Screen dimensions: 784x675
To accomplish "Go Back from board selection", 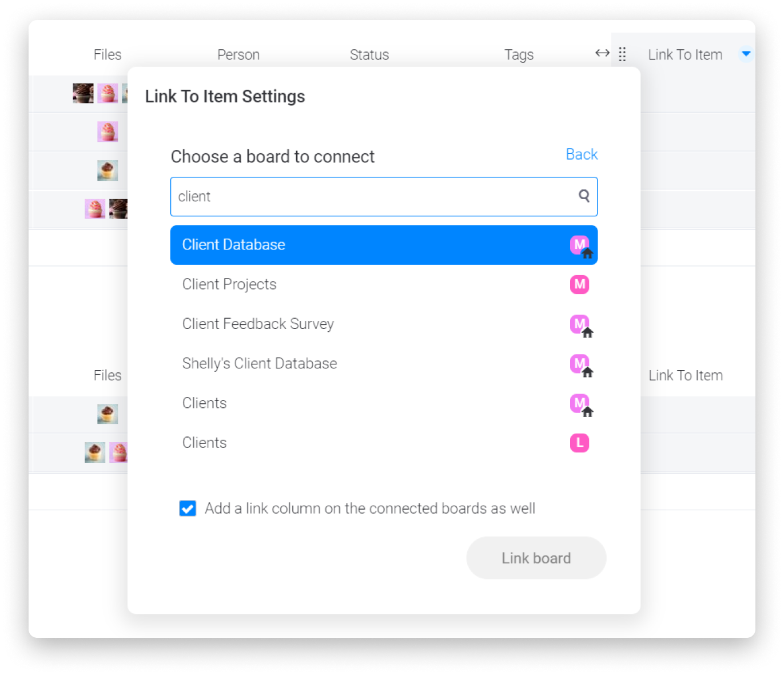I will [x=582, y=154].
